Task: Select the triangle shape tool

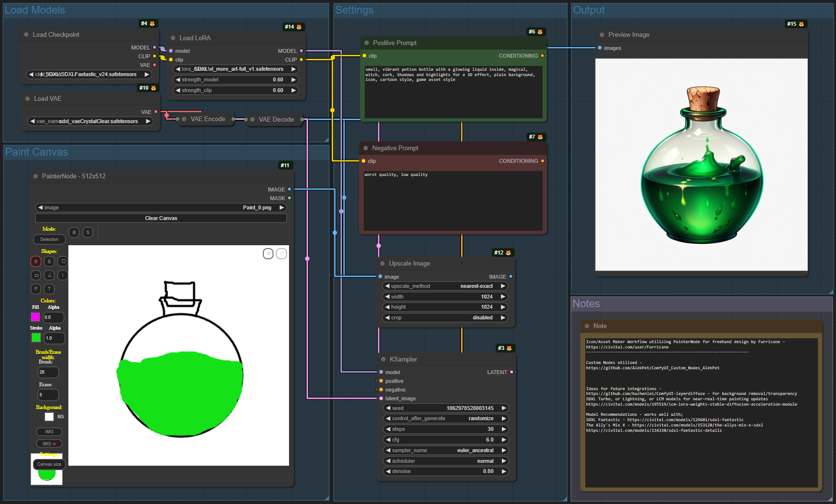Action: pyautogui.click(x=49, y=275)
